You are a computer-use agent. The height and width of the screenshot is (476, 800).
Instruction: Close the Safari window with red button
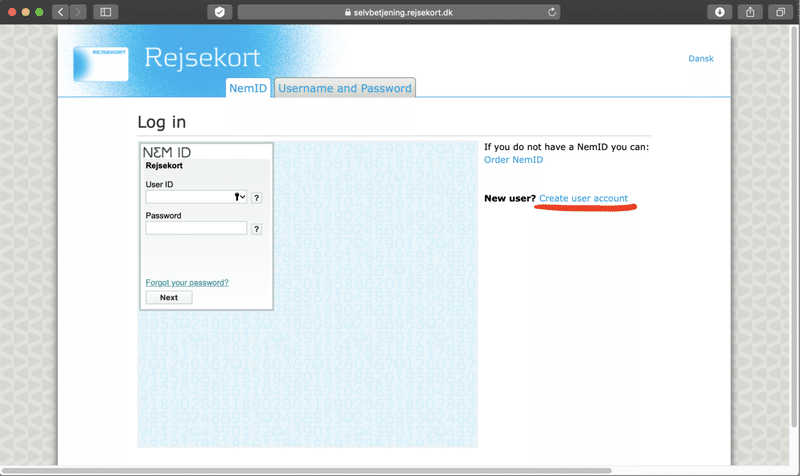click(12, 12)
